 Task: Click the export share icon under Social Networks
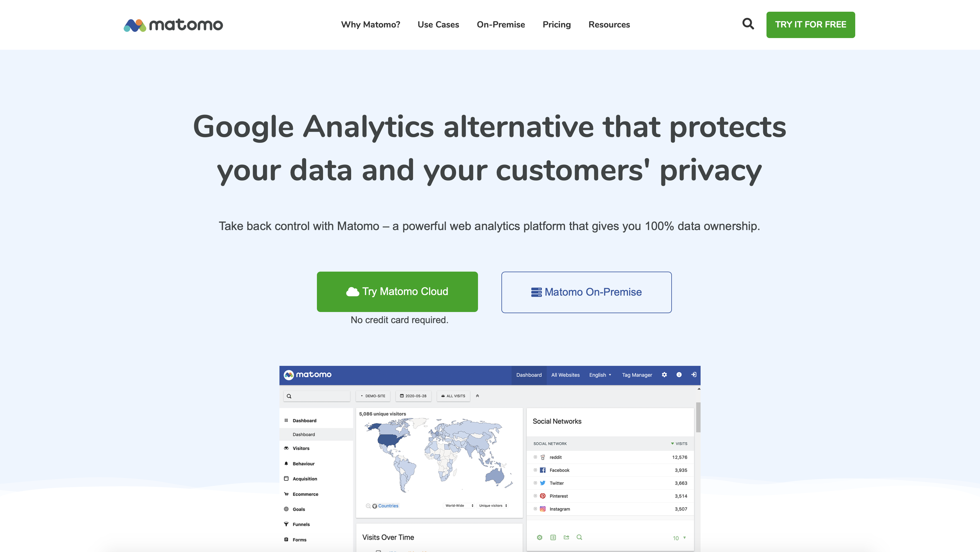pyautogui.click(x=566, y=537)
